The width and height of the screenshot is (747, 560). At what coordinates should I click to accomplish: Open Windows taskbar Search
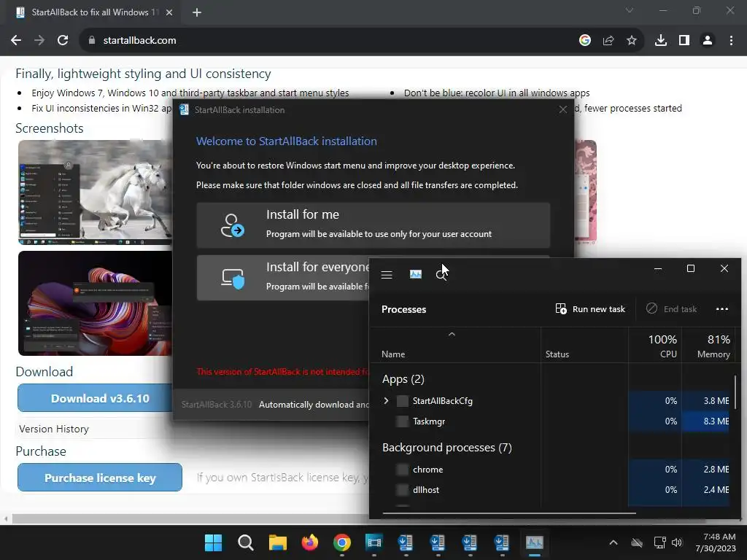pos(245,542)
